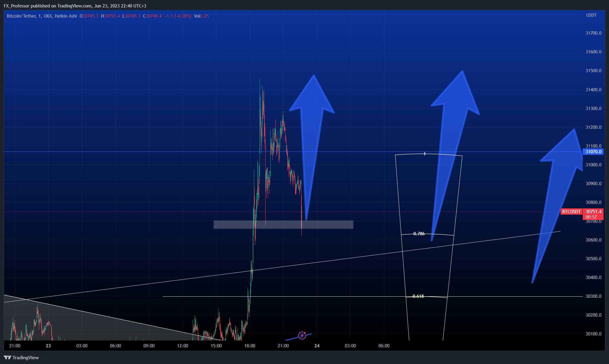Click the 06:00 label after date 24

384,346
